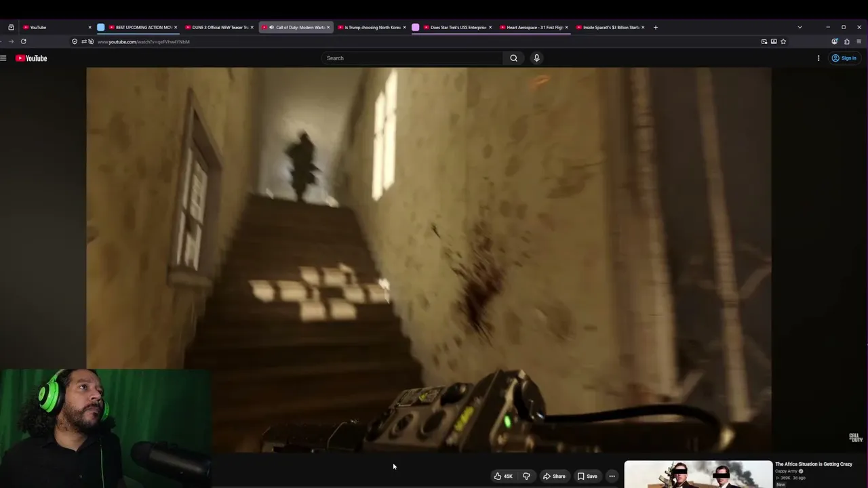Open The Africa Situation video thumbnail

(x=698, y=474)
